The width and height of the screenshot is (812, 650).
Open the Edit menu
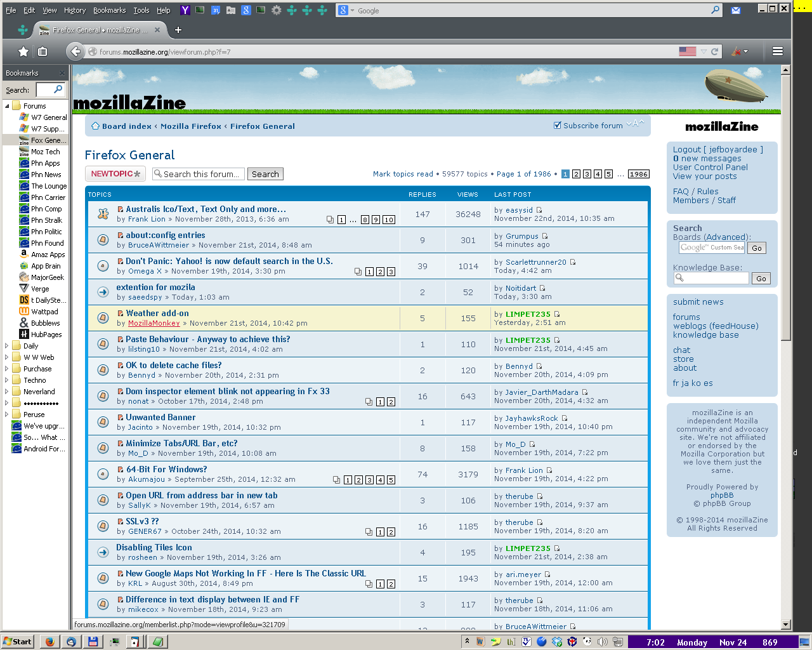[x=29, y=10]
